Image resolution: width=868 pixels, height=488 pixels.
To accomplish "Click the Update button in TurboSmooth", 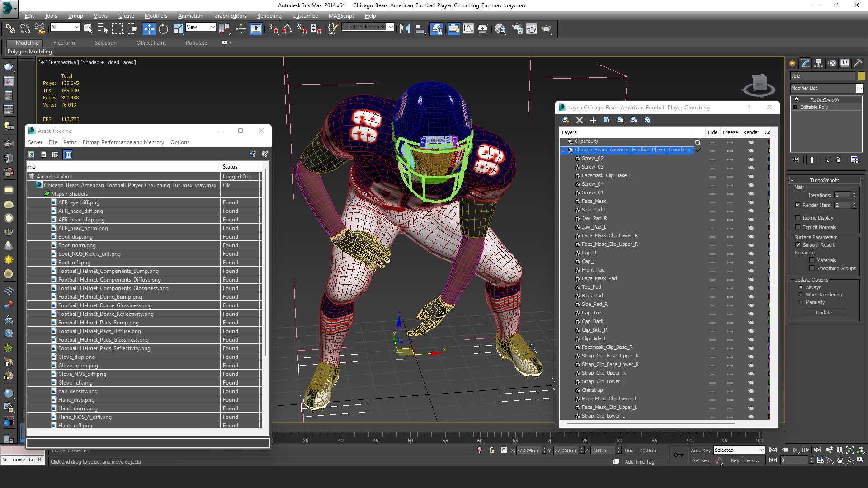I will (x=824, y=313).
